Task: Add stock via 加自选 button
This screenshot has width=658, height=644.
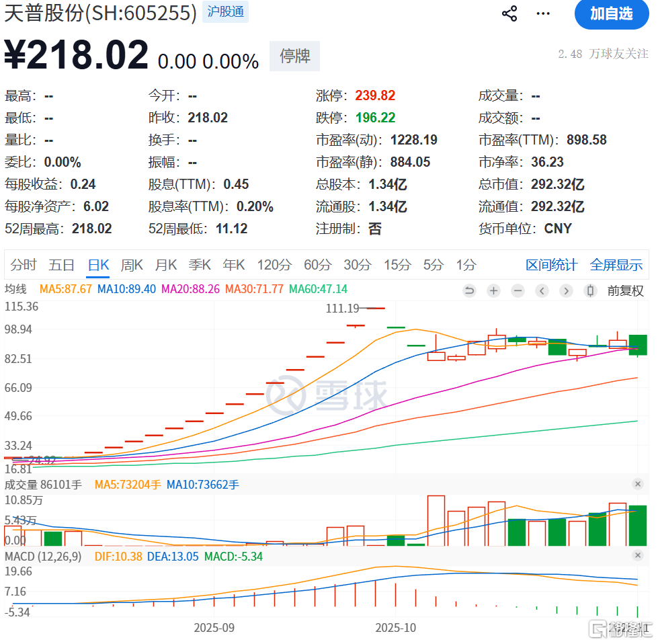Action: (x=612, y=14)
